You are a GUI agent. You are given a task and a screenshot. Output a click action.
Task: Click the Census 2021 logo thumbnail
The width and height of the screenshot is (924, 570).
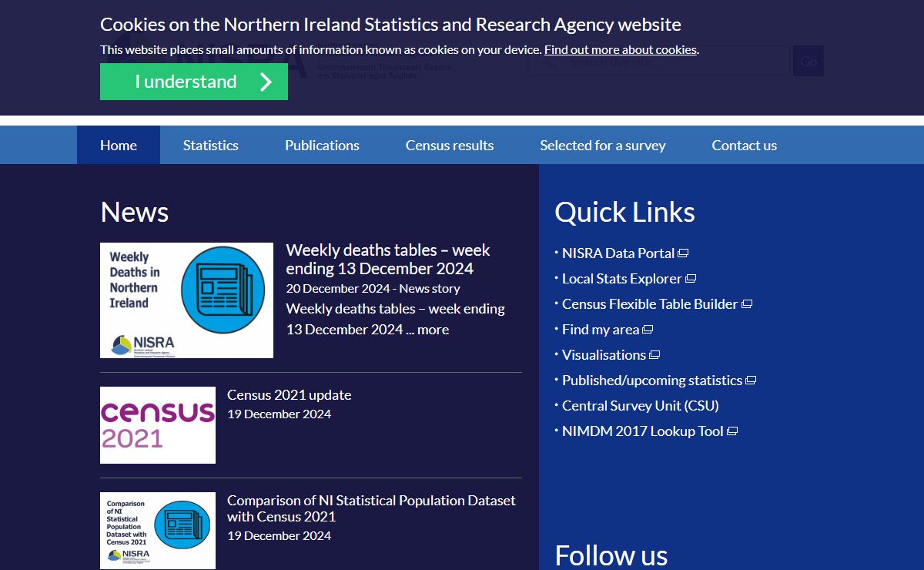(x=158, y=425)
